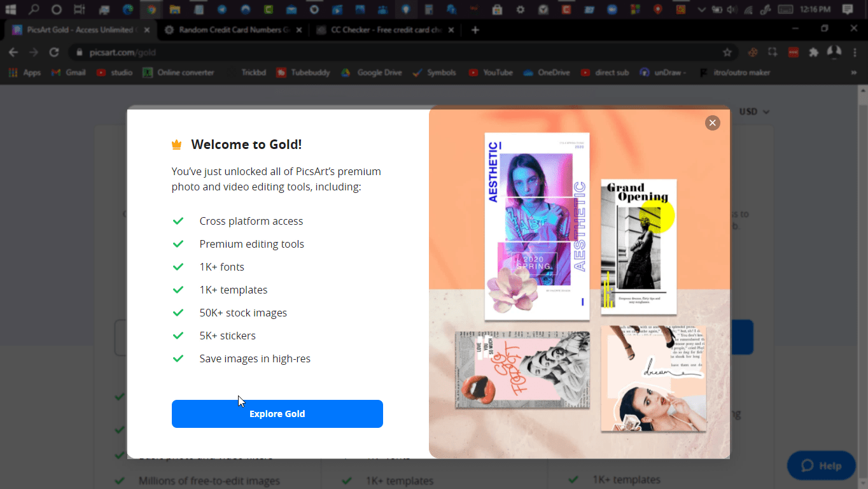The height and width of the screenshot is (489, 868).
Task: Open the red extension icon beside the address bar
Action: coord(793,52)
